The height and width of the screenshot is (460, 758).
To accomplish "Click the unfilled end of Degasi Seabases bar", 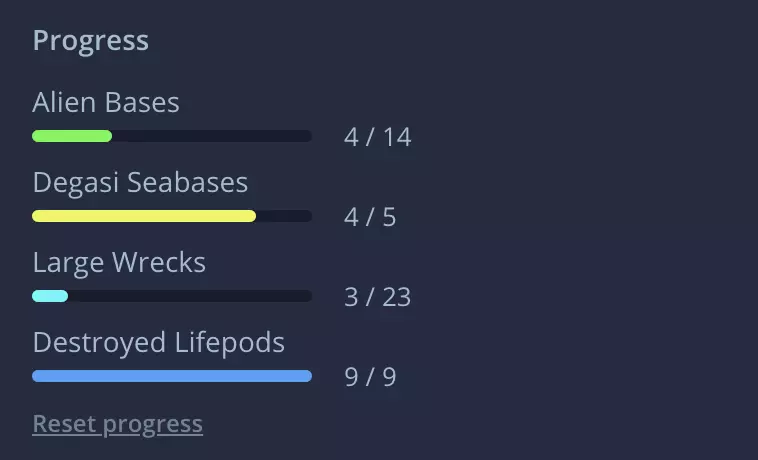I will click(x=284, y=216).
